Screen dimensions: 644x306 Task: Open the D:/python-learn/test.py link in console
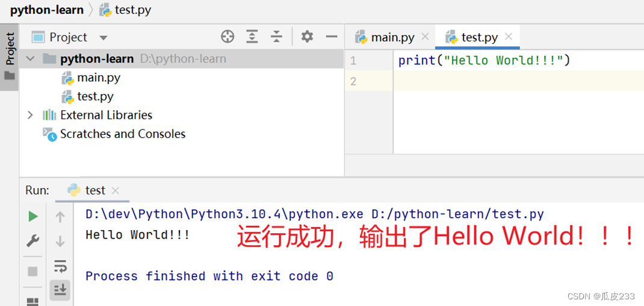457,214
